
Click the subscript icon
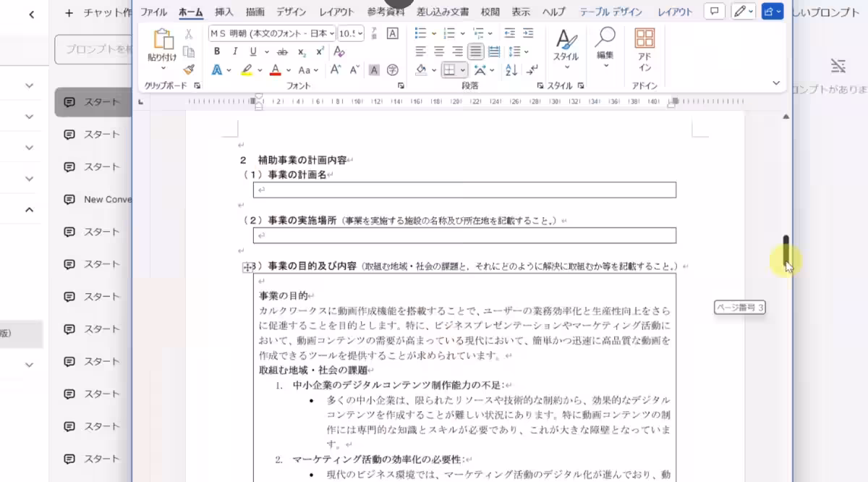[301, 51]
